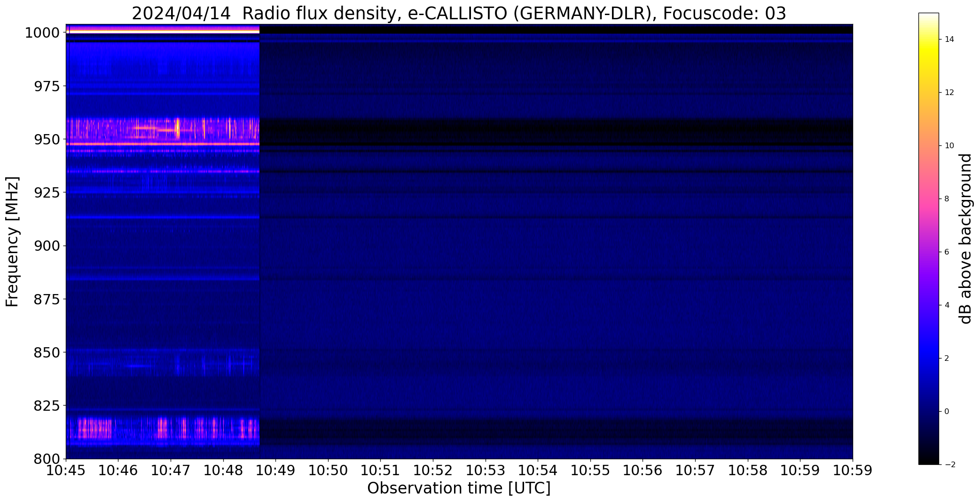Image resolution: width=980 pixels, height=502 pixels.
Task: Click the 10:45 time tick label
Action: [66, 470]
